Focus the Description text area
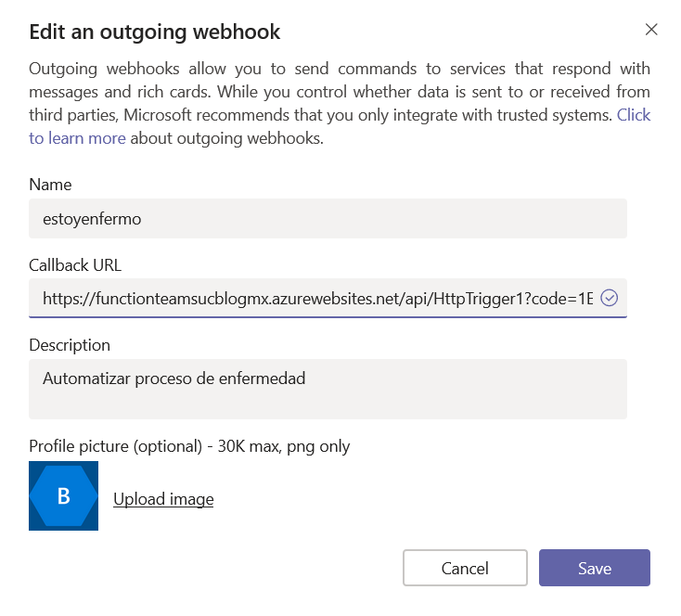Image resolution: width=681 pixels, height=616 pixels. click(328, 390)
